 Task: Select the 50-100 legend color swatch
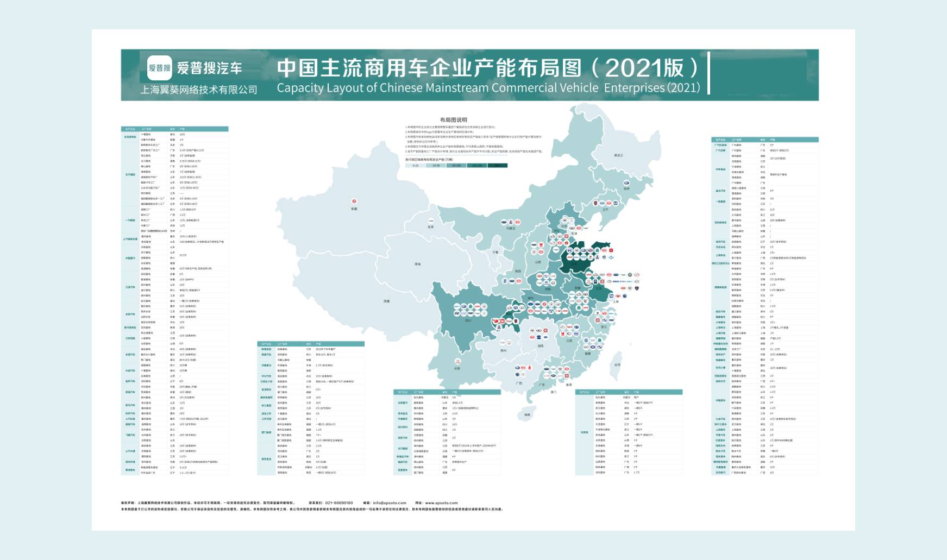point(456,166)
